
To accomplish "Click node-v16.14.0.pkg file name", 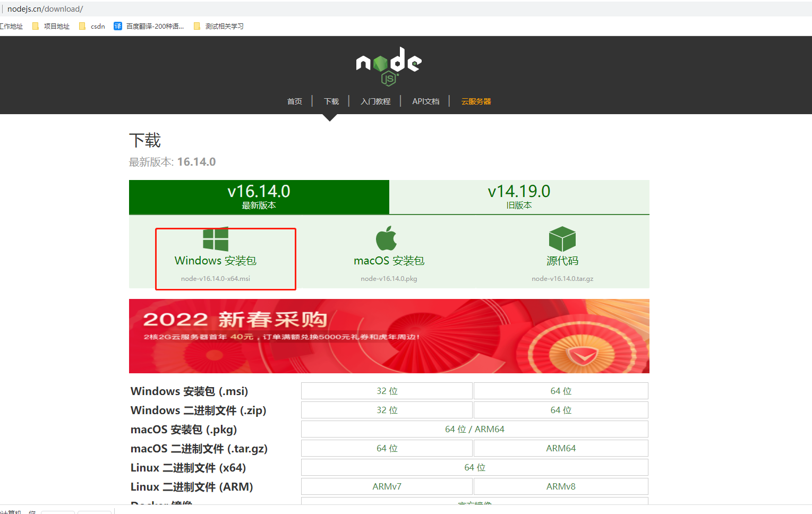I will [x=389, y=279].
